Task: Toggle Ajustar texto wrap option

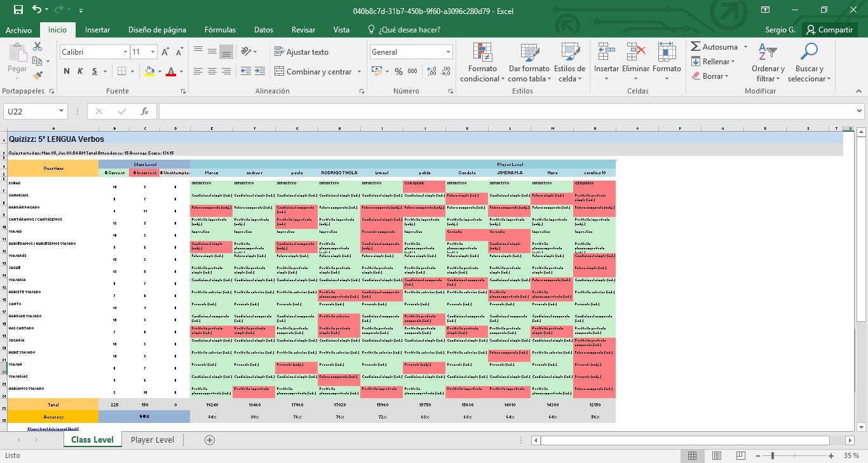Action: coord(301,52)
